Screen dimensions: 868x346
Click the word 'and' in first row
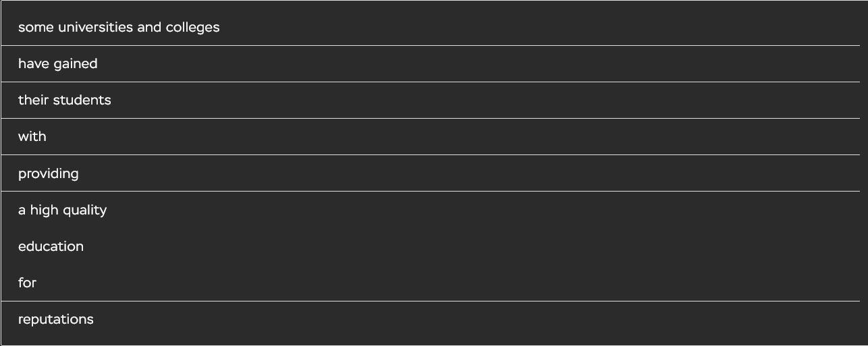click(x=149, y=27)
